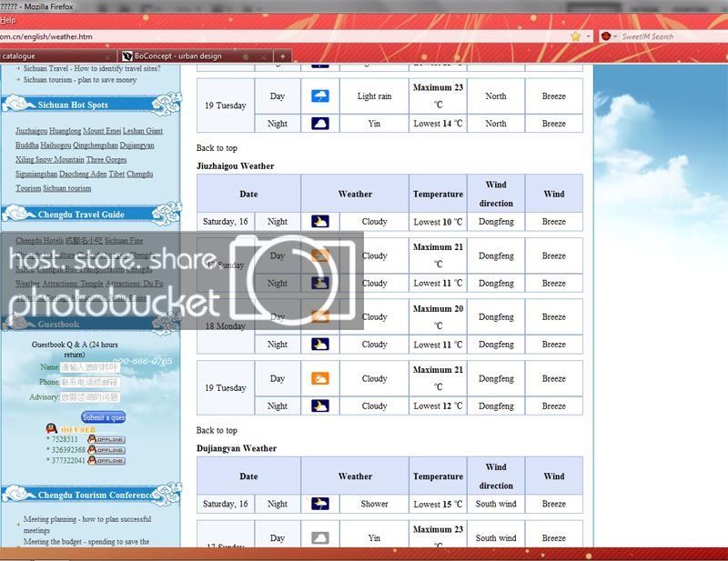Click the BoConcept tab favicon

coord(127,56)
